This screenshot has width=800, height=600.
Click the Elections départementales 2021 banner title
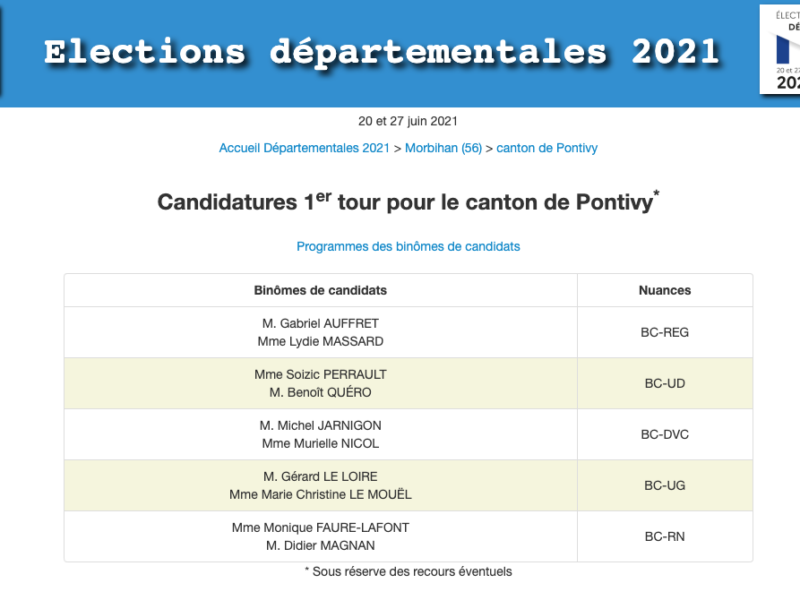381,52
